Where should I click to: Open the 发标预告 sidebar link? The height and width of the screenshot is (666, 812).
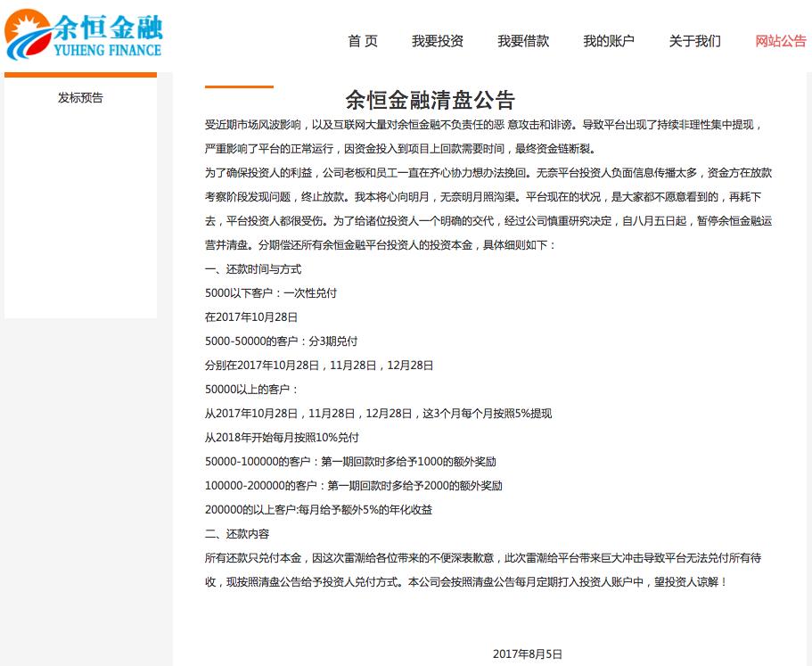(78, 98)
